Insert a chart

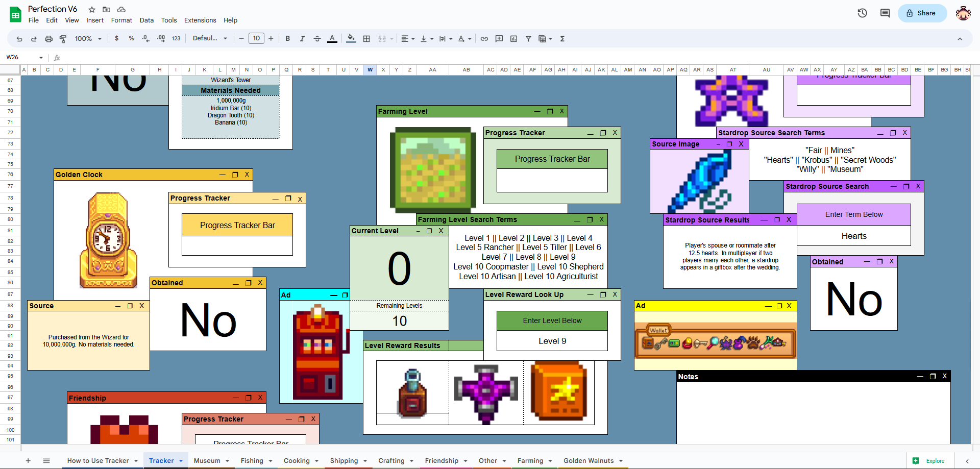point(513,39)
